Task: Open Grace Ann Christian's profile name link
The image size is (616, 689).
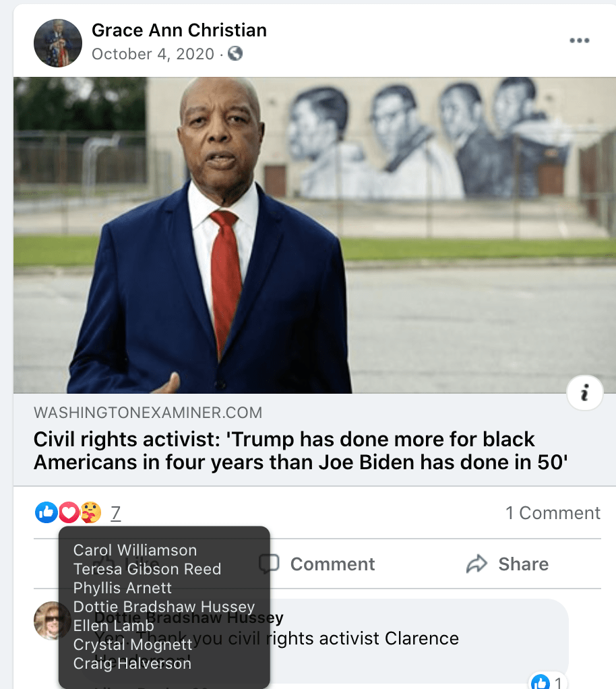Action: 179,30
